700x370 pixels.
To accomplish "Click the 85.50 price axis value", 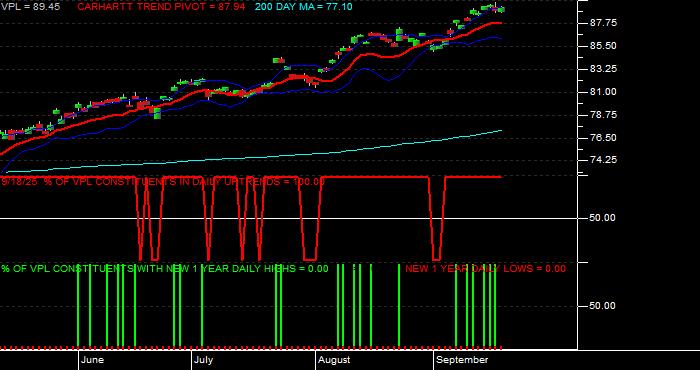I will (x=604, y=46).
